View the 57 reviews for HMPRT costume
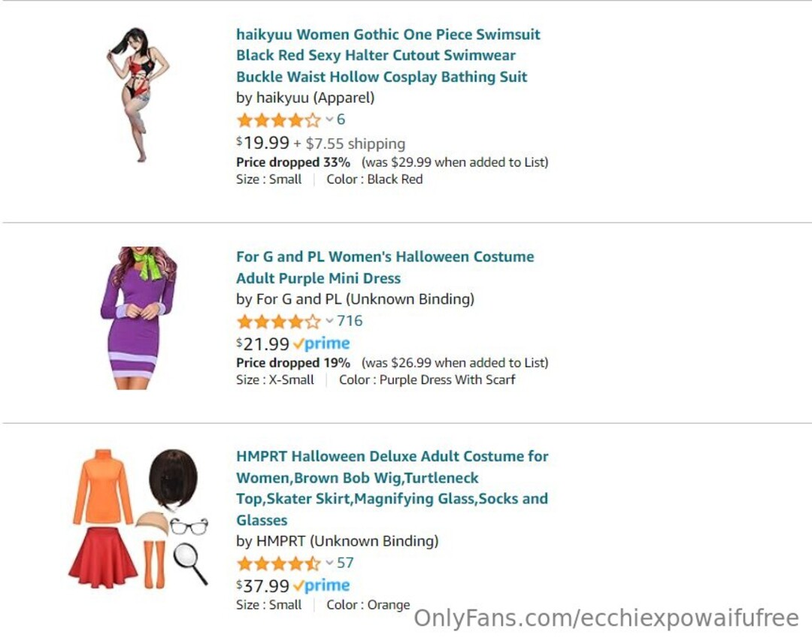 coord(345,564)
